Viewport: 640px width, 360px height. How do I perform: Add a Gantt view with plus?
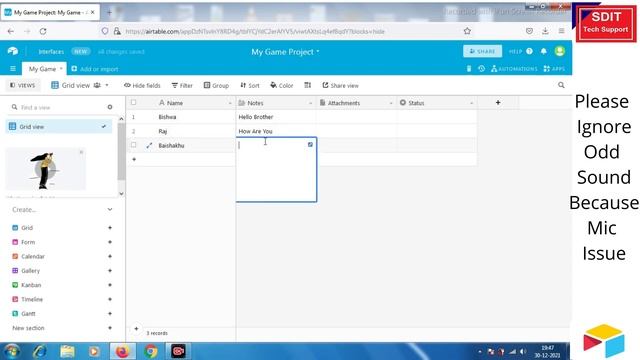point(110,313)
